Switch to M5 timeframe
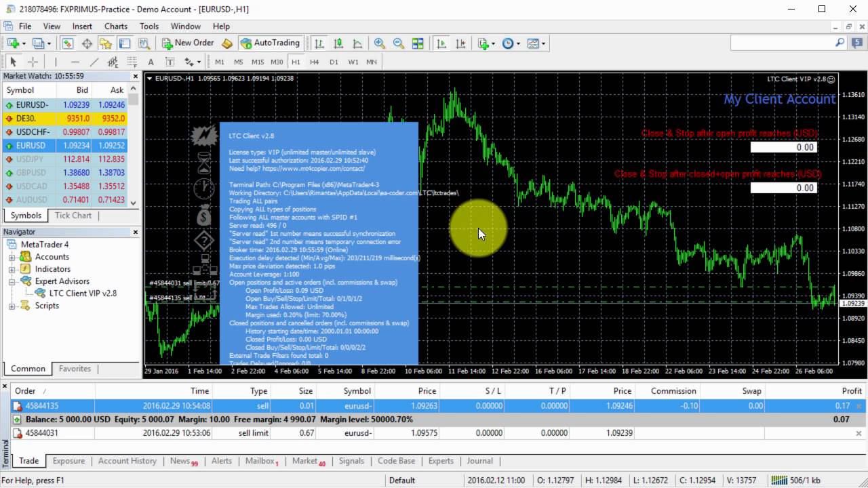868x488 pixels. click(x=239, y=62)
